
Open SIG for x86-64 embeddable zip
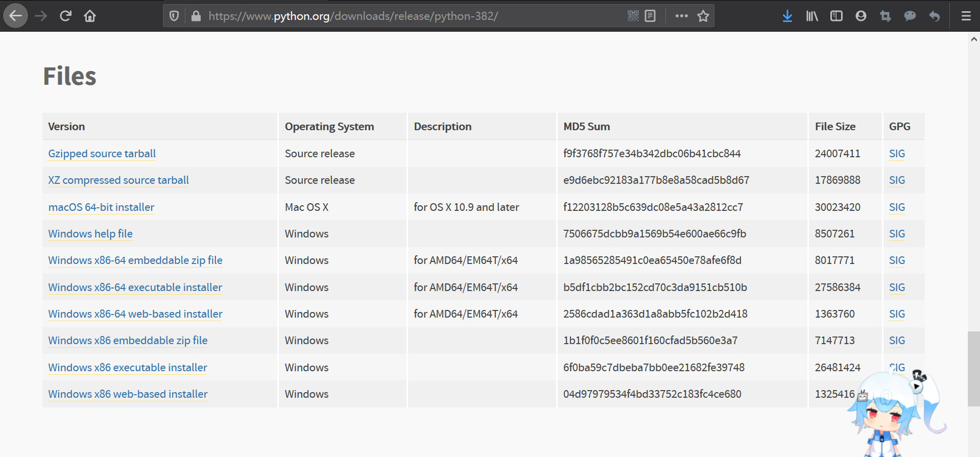tap(897, 260)
